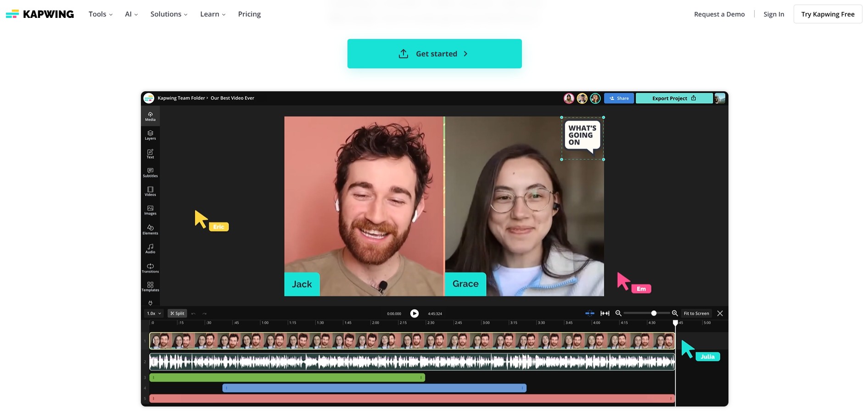Image resolution: width=868 pixels, height=412 pixels.
Task: Open the Images library
Action: point(151,211)
